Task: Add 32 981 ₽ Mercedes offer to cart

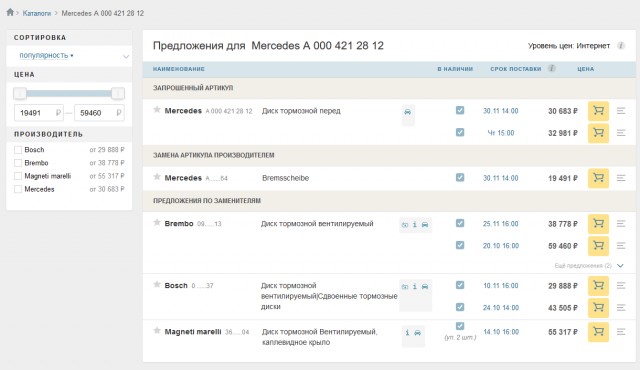Action: (598, 133)
